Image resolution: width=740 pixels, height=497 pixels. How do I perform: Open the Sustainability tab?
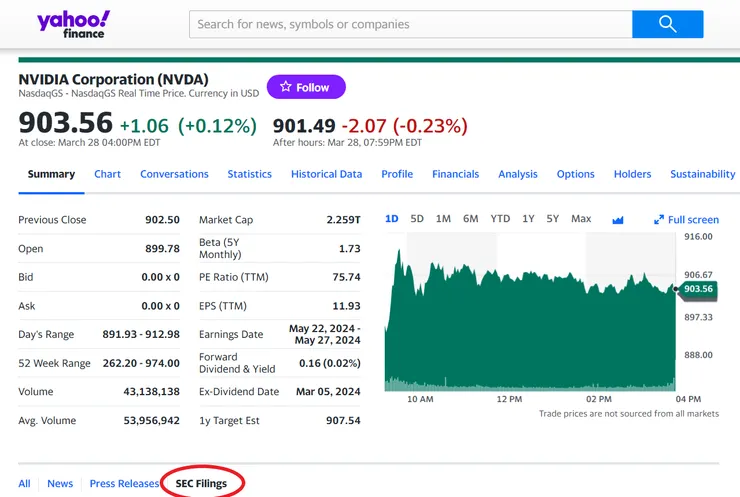pos(703,174)
